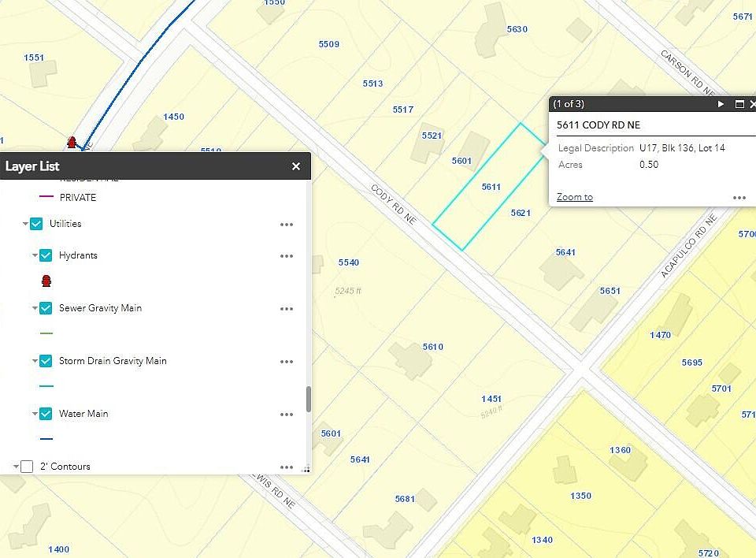This screenshot has width=756, height=558.
Task: Select parcel labeled 1551
Action: pyautogui.click(x=34, y=58)
